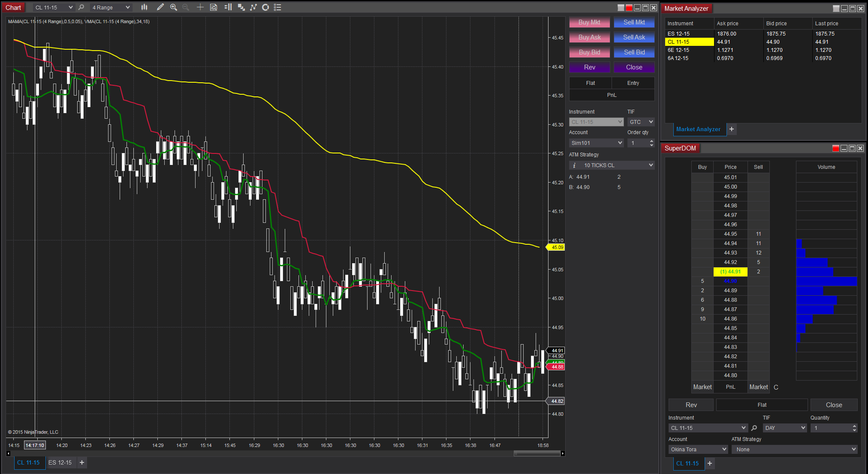The height and width of the screenshot is (474, 868).
Task: Switch to the ES 12-15 chart tab
Action: [x=60, y=462]
